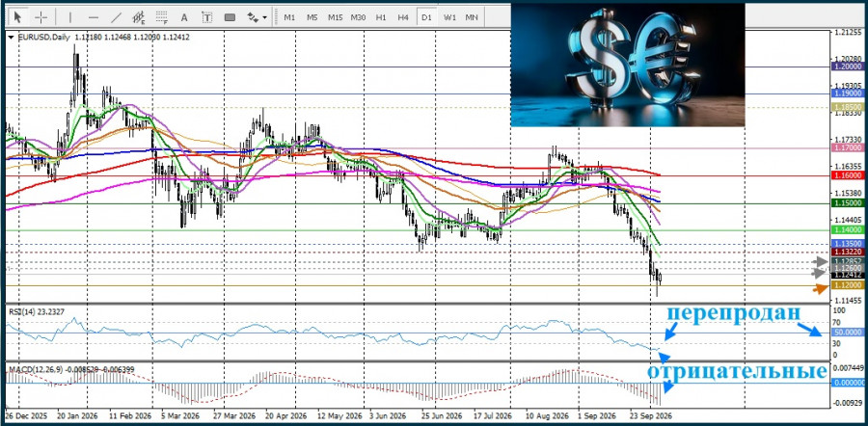Screen dimensions: 868x426
Task: Click the dollar and euro image
Action: pyautogui.click(x=628, y=65)
